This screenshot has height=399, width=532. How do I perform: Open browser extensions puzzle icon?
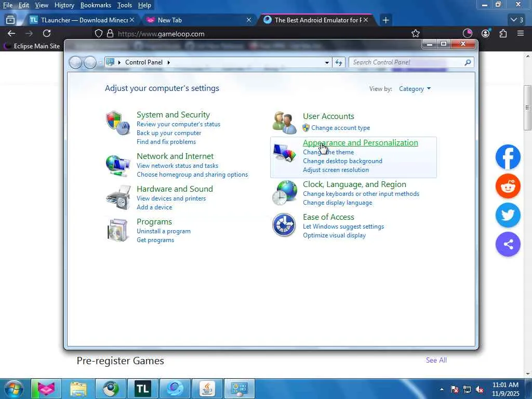[503, 33]
